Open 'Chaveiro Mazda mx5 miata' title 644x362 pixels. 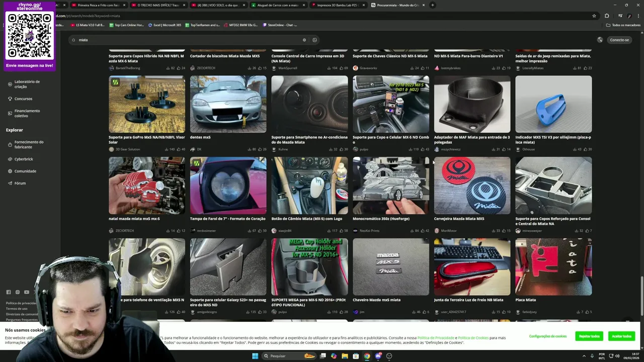click(x=376, y=300)
